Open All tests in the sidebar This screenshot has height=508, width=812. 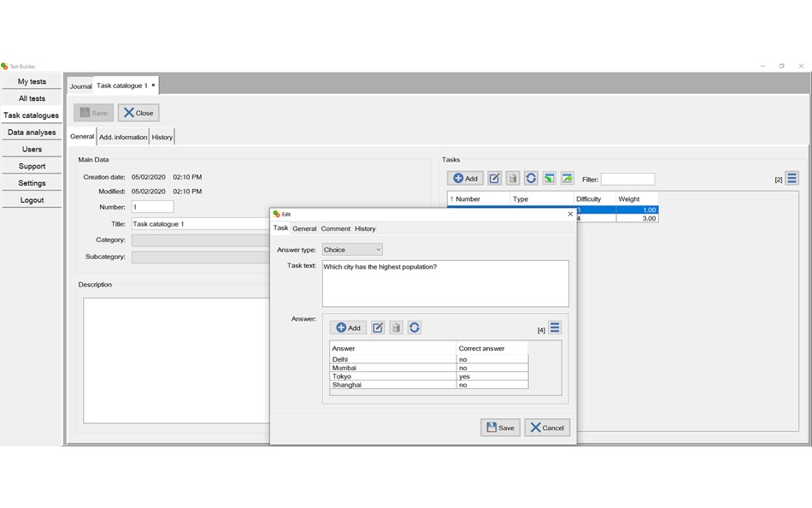[x=32, y=98]
